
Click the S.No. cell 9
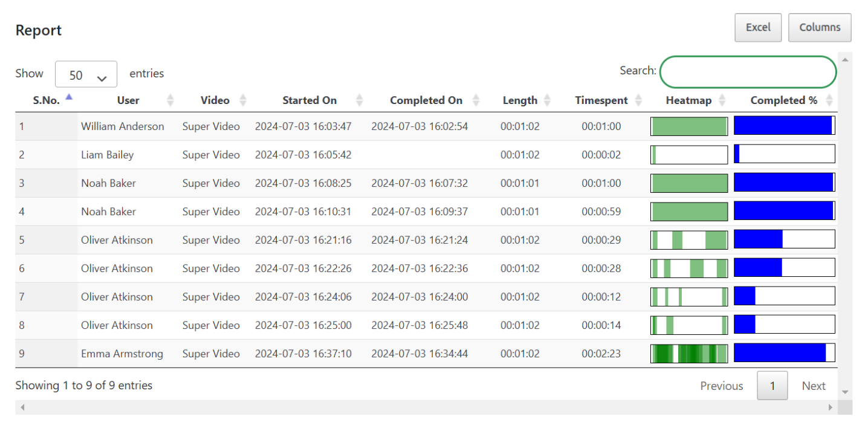click(46, 354)
